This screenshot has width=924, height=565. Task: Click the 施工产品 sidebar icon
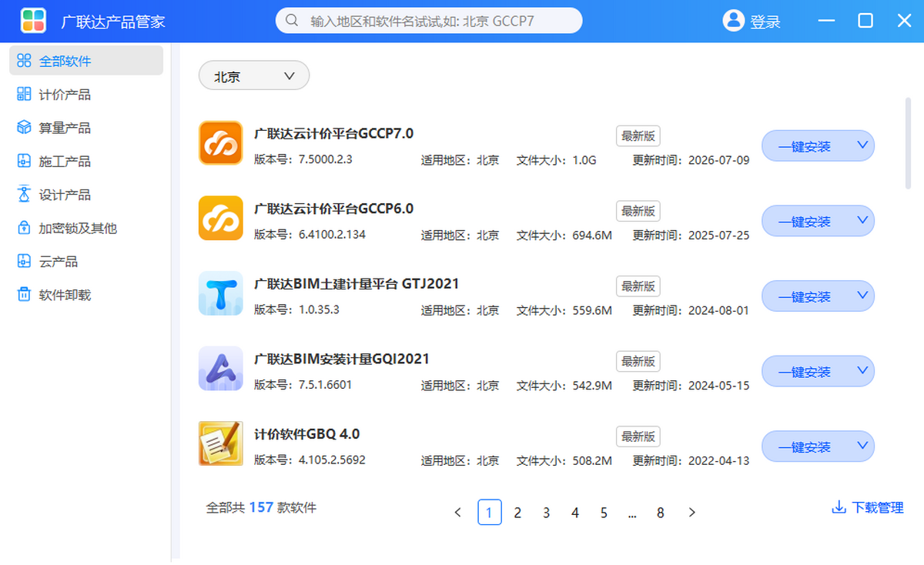[24, 162]
